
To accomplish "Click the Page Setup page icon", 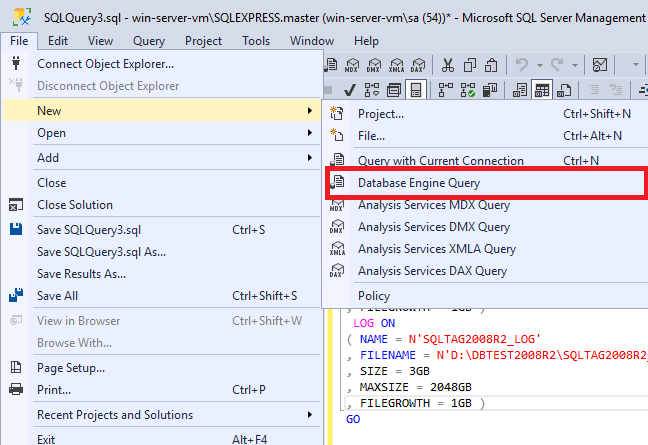I will [16, 367].
